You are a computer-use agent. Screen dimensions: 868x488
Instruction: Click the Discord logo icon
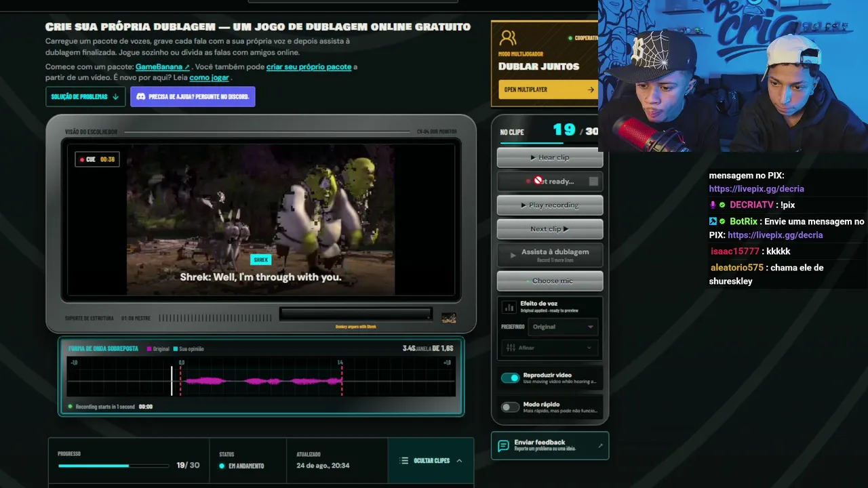click(x=141, y=97)
